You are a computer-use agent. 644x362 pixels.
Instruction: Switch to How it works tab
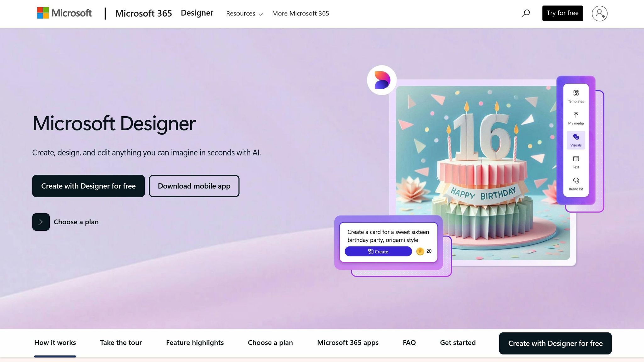55,343
